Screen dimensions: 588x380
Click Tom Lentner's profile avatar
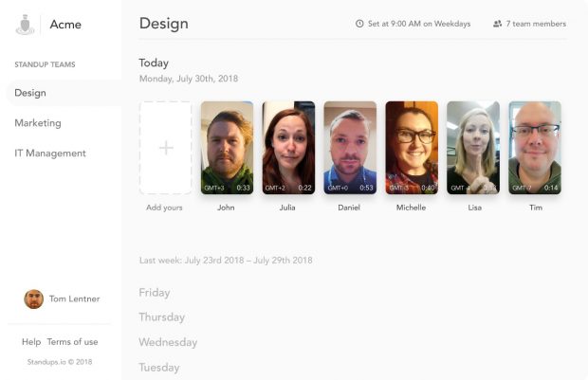34,299
